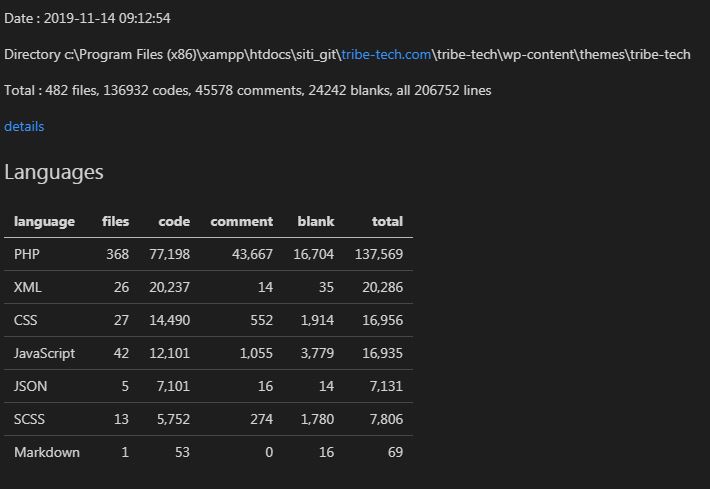Click the XML code count 20,237

(169, 287)
